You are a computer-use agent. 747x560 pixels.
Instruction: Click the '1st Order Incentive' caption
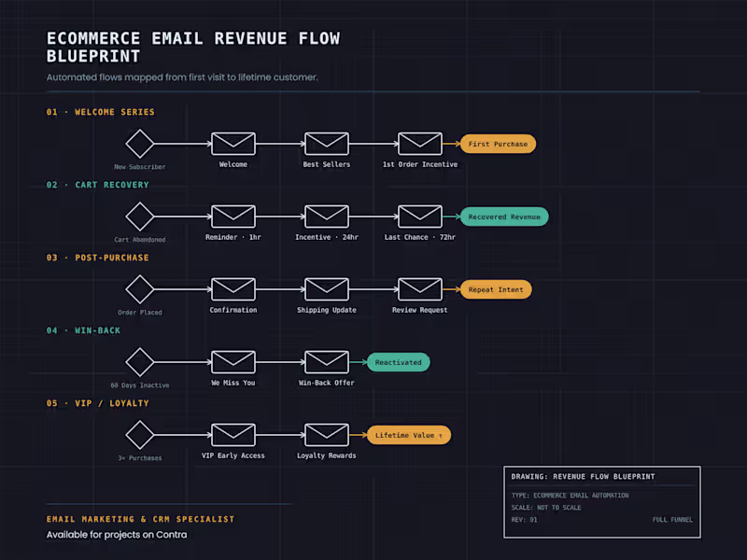[x=419, y=164]
